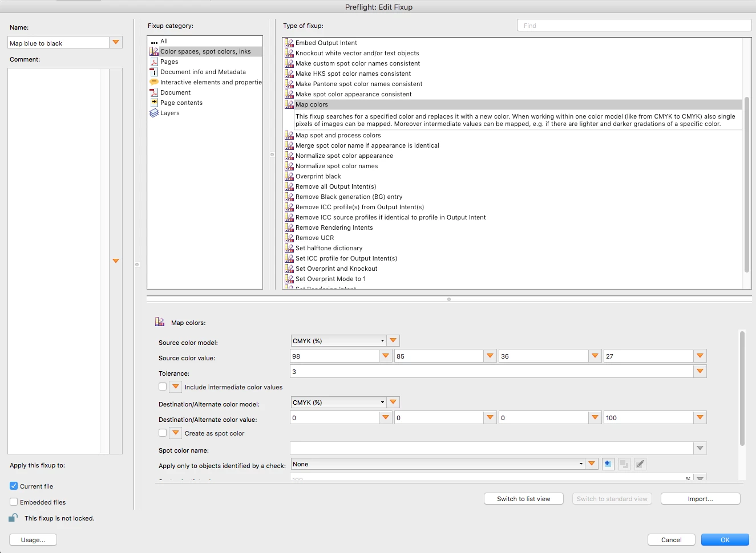Click the Page contents category icon
756x553 pixels.
pyautogui.click(x=154, y=103)
